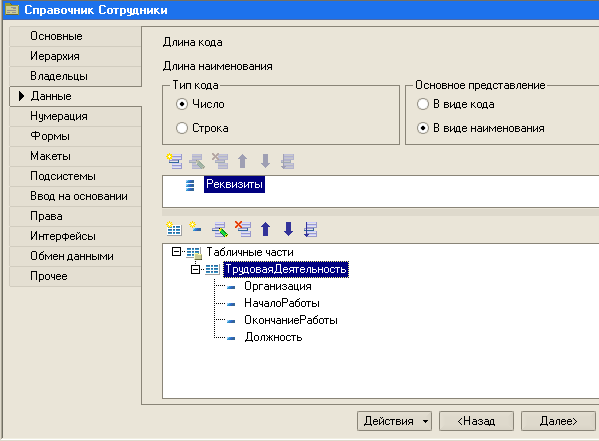Open the Формы tab
The image size is (599, 441).
75,136
